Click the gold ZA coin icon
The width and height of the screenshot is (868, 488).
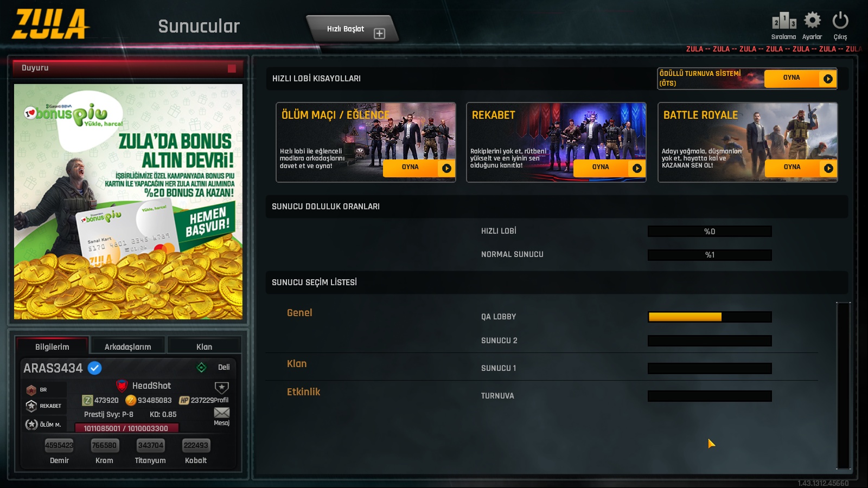coord(131,400)
